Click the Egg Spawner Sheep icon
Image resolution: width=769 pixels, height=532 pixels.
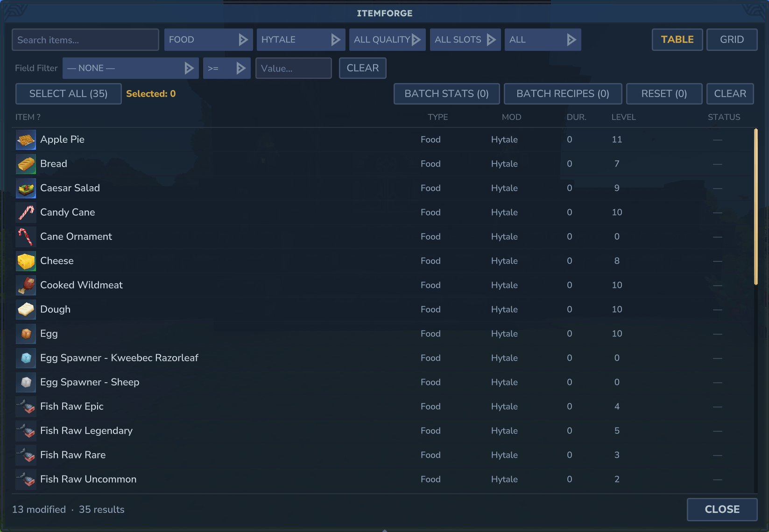26,382
